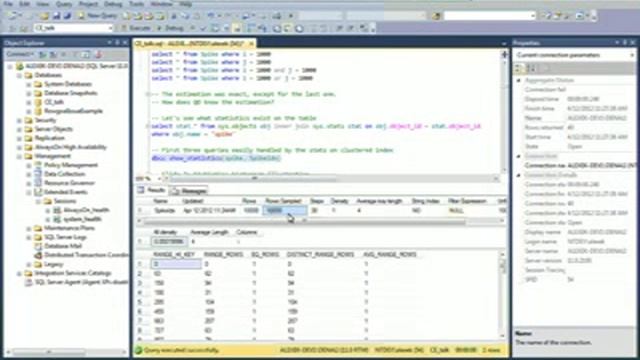Click the stats header grid horizontal scrollbar
640x360 pixels.
pyautogui.click(x=304, y=221)
